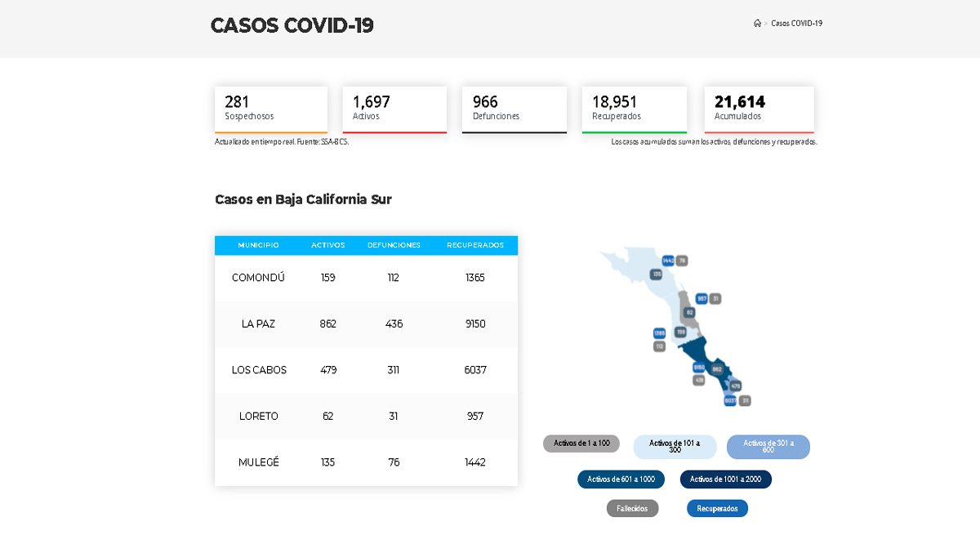
Task: Click the 135 badge on Mulegé map region
Action: (656, 274)
